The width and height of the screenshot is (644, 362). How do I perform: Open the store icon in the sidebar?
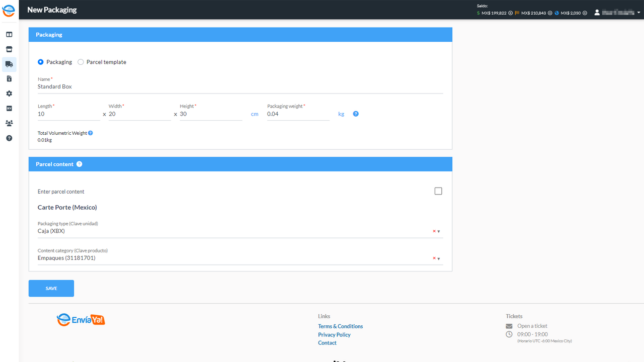pos(9,49)
